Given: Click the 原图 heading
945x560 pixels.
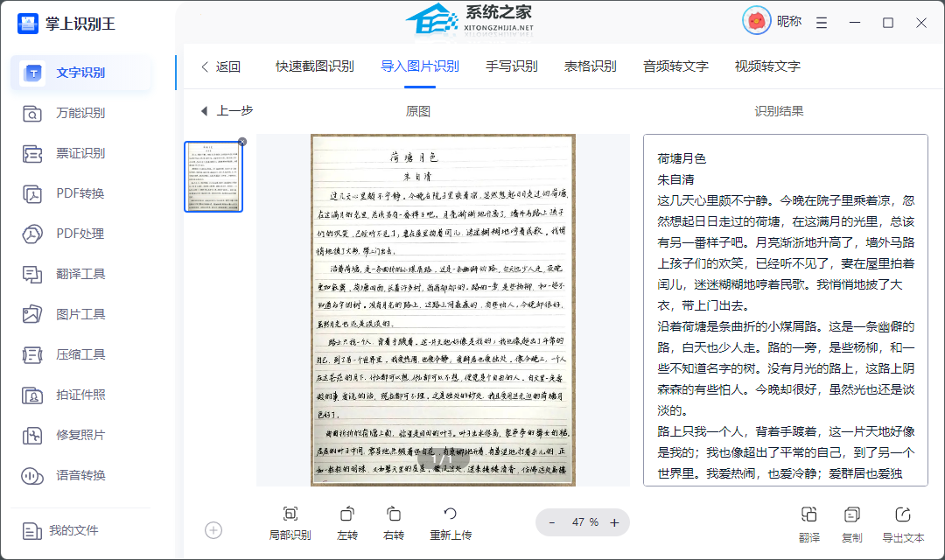Looking at the screenshot, I should [x=417, y=111].
